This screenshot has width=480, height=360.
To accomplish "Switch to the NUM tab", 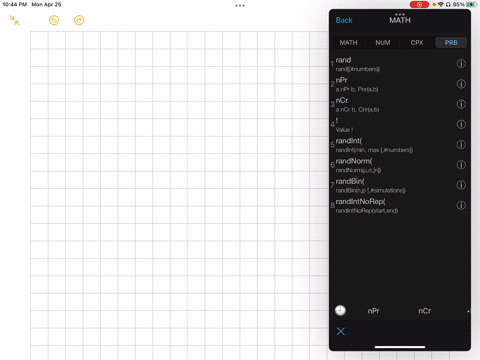I will (383, 43).
